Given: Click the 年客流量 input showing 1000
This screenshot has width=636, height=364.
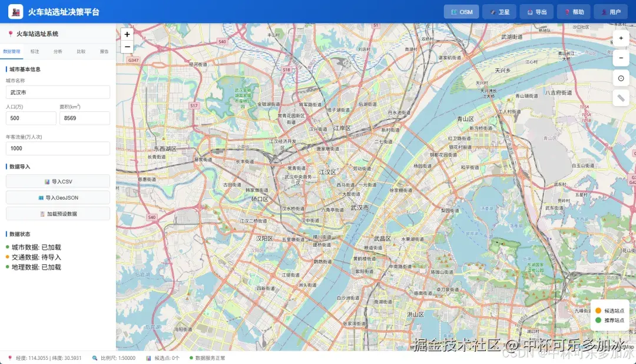Looking at the screenshot, I should [58, 148].
